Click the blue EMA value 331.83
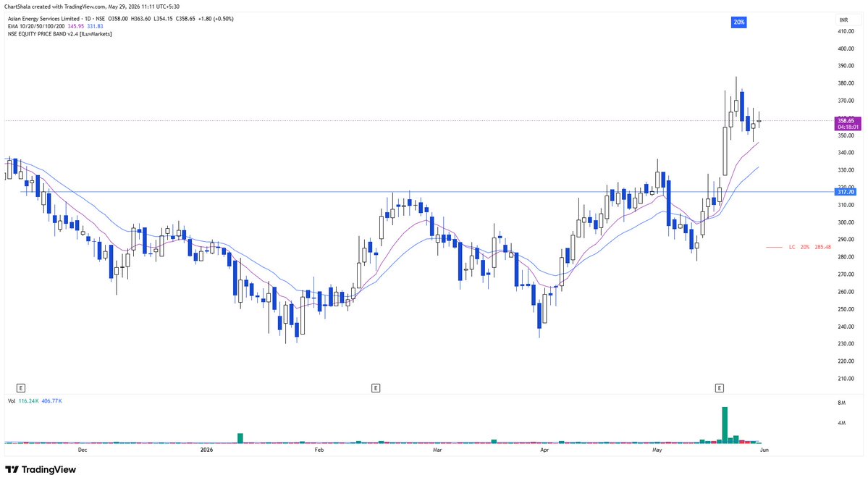868x483 pixels. coord(95,26)
